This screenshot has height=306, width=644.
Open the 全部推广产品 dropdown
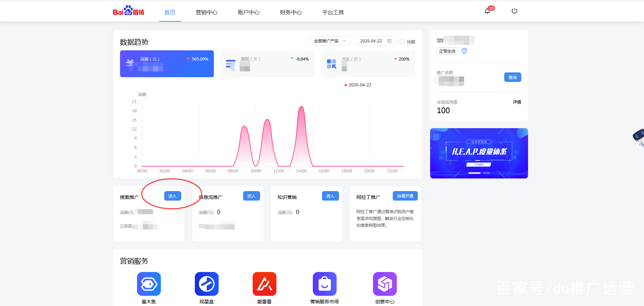point(329,41)
